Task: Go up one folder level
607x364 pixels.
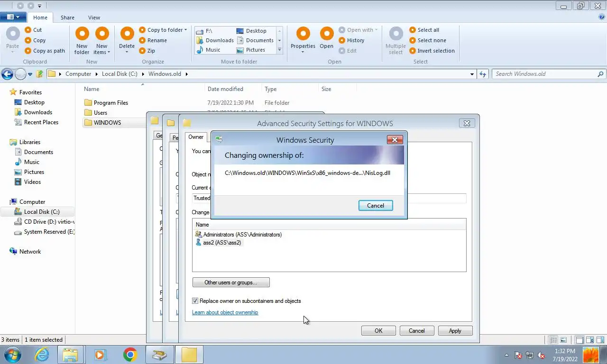Action: pos(40,74)
